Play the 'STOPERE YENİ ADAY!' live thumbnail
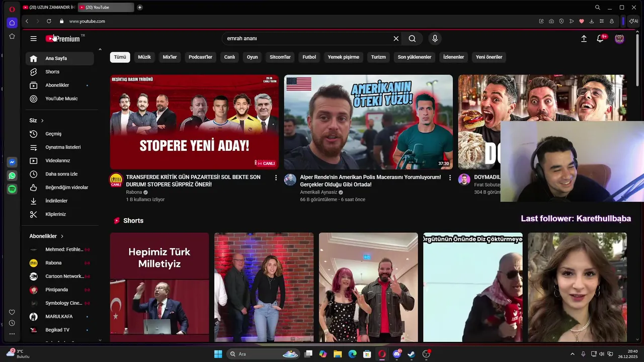This screenshot has width=644, height=362. (194, 122)
